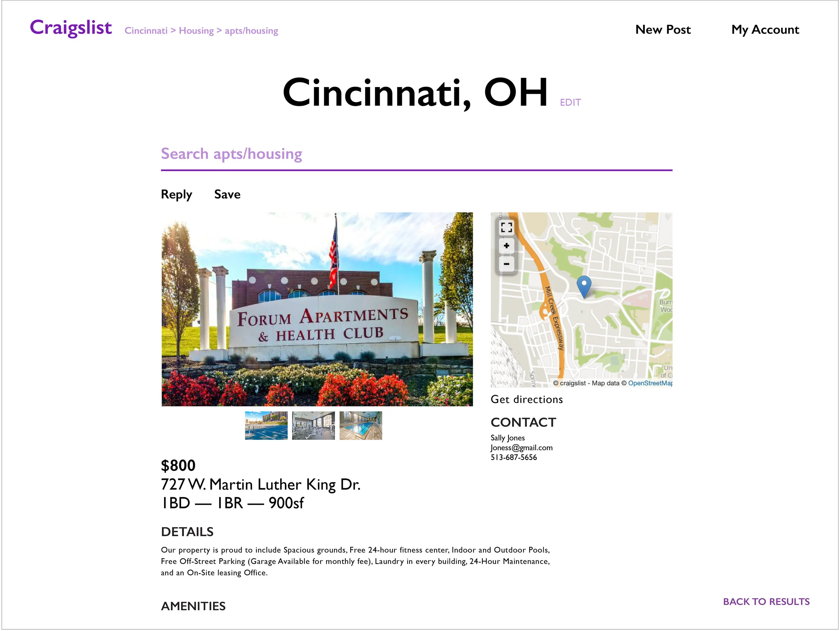Focus the Search apts/housing field
840x631 pixels.
click(416, 154)
